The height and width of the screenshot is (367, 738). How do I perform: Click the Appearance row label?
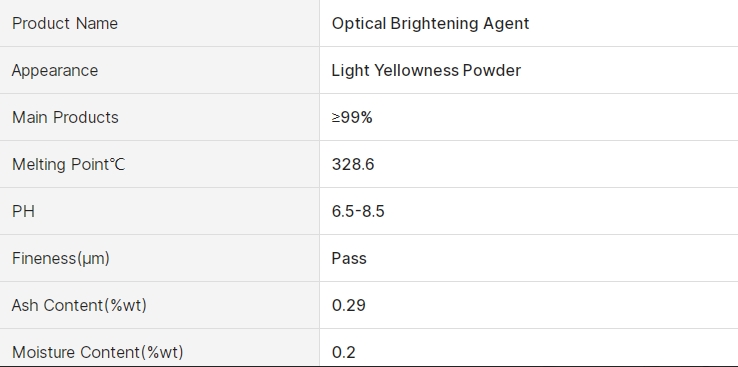tap(55, 70)
